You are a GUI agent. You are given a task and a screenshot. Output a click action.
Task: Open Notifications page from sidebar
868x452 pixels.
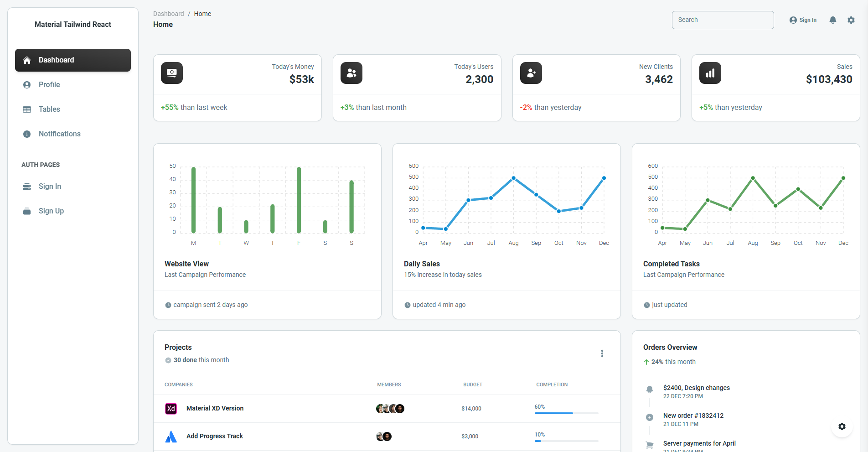(x=73, y=134)
